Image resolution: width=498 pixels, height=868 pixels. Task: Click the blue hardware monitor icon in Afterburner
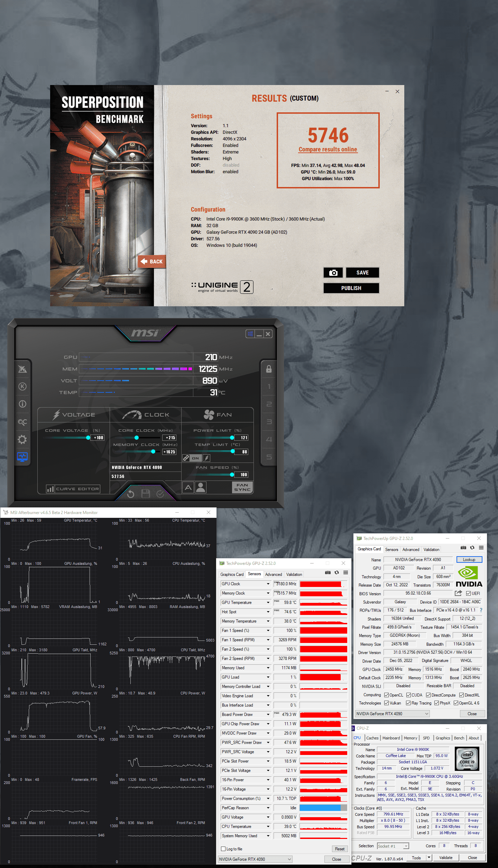(22, 457)
